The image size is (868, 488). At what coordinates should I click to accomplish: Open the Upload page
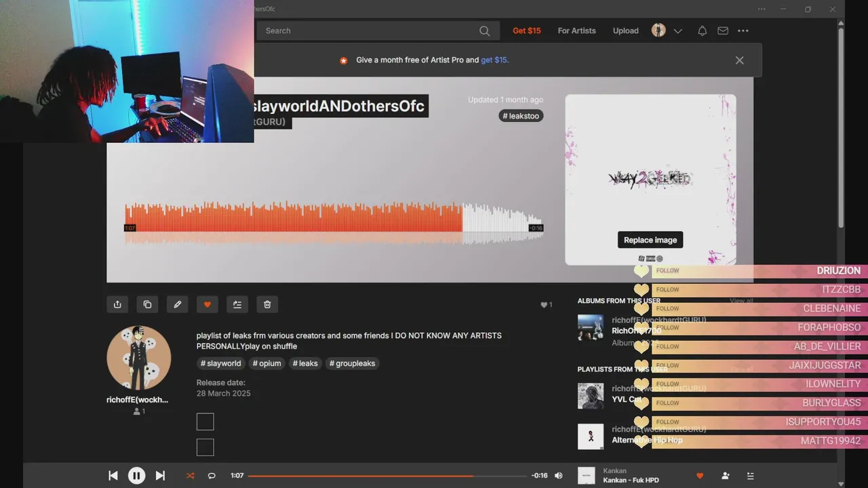[626, 30]
